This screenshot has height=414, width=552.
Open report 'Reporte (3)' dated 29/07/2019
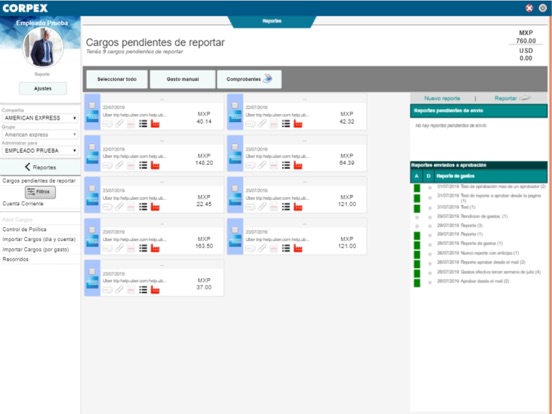460,225
